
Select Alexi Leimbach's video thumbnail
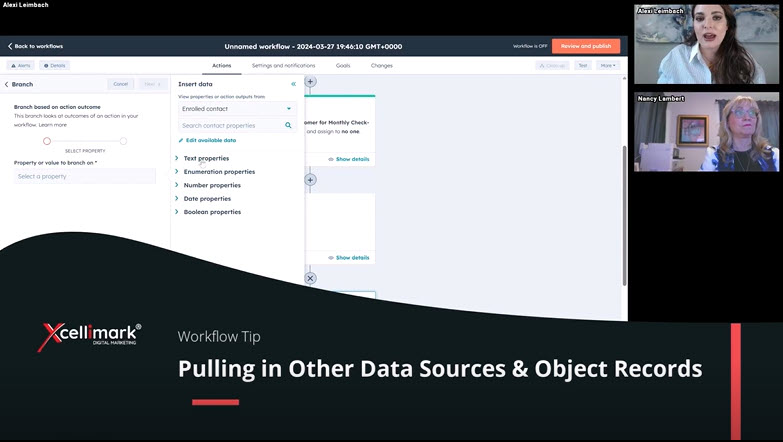click(x=706, y=44)
